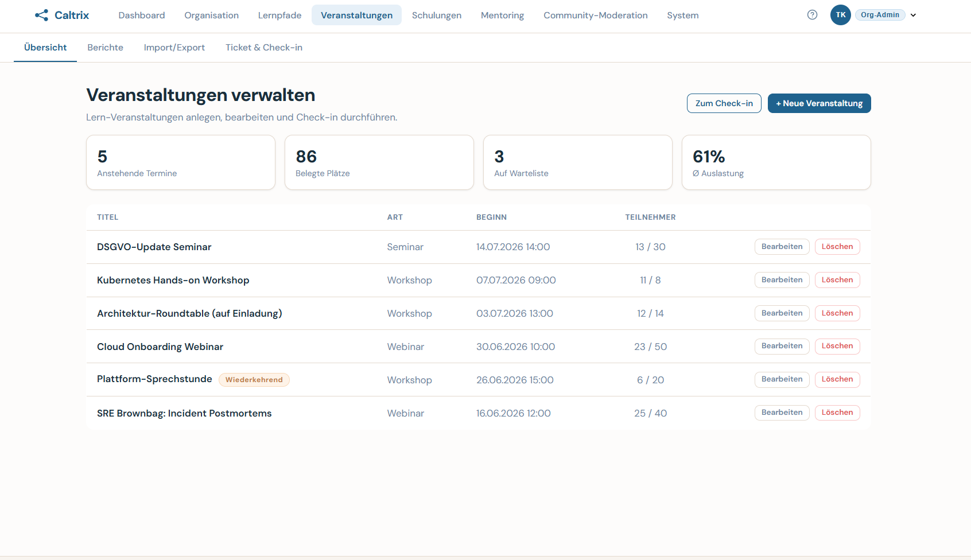Click the Wiederkehrend badge
Image resolution: width=971 pixels, height=560 pixels.
(254, 380)
